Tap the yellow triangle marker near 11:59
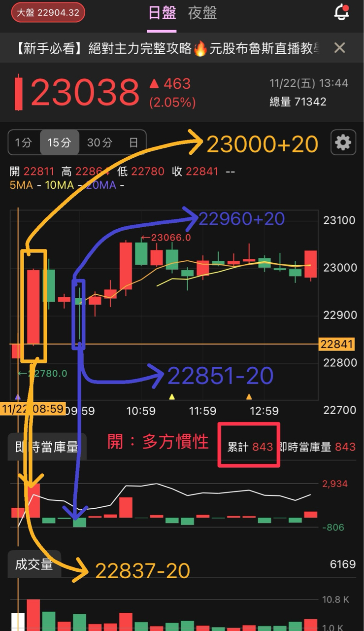364x631 pixels. click(x=172, y=396)
